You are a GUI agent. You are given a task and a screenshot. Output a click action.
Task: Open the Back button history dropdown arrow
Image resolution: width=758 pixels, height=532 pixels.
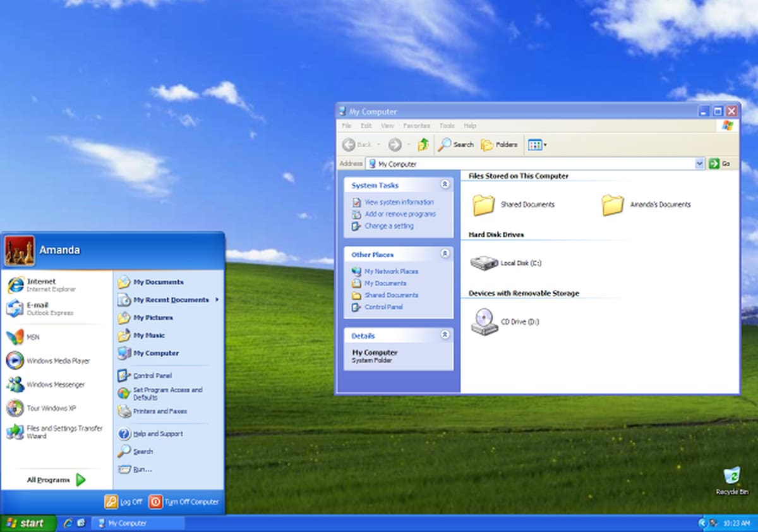pos(378,145)
